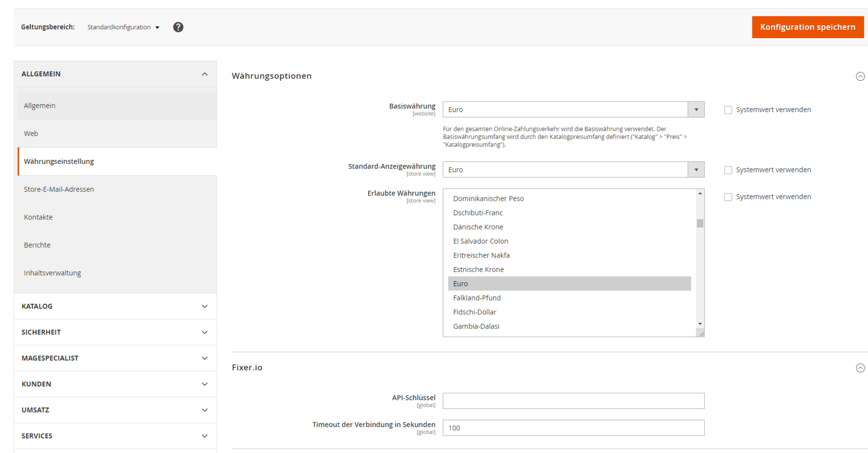This screenshot has width=868, height=453.
Task: Select Dänische Krone in allowed currencies
Action: [478, 227]
